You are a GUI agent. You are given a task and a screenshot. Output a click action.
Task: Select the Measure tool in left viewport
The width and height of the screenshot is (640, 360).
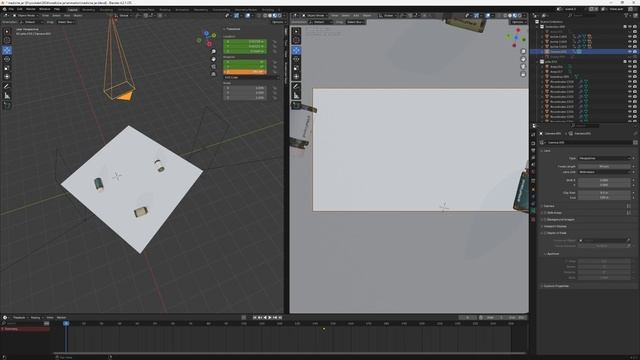7,96
